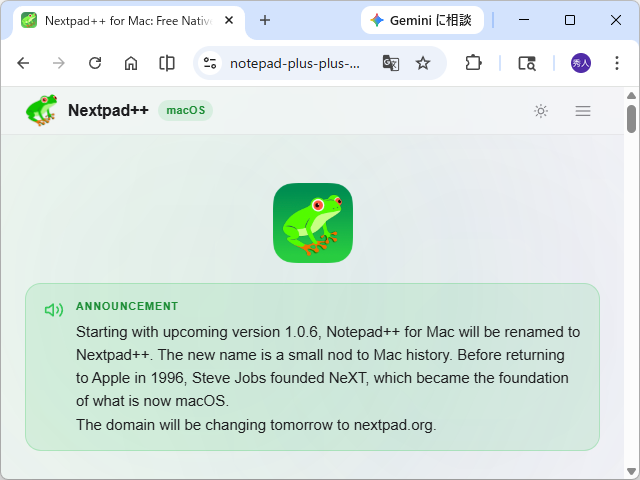Click the address bar URL text

pyautogui.click(x=295, y=64)
